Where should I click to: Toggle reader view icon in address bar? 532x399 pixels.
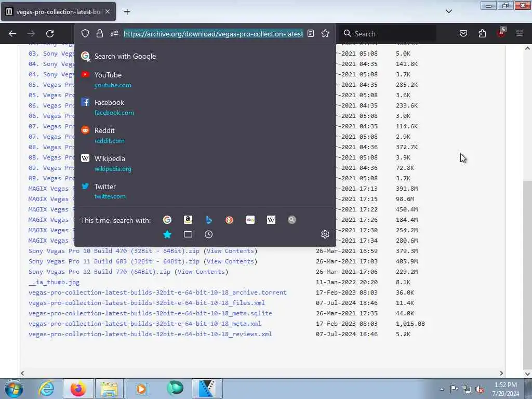point(311,33)
